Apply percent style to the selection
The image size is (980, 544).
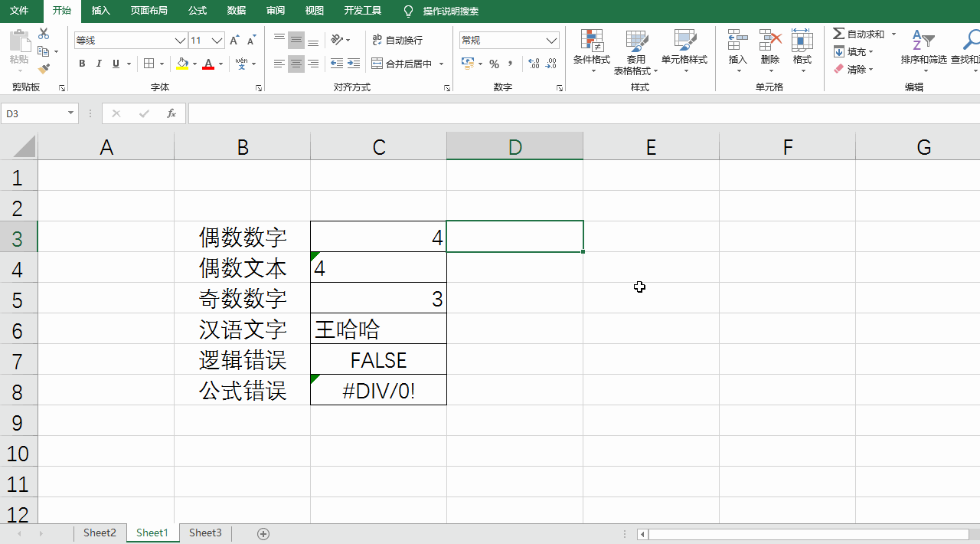(x=495, y=64)
